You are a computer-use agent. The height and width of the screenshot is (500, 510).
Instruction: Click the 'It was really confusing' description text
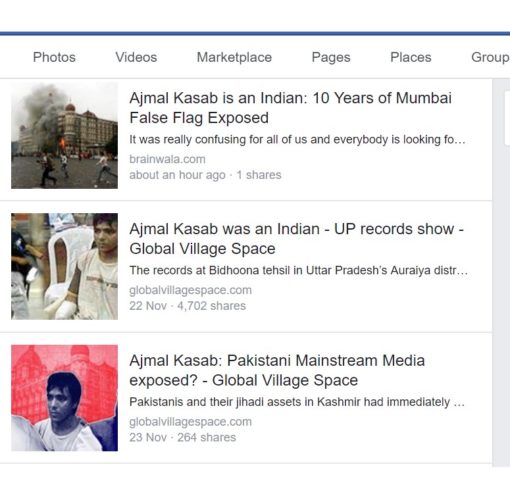pyautogui.click(x=297, y=139)
